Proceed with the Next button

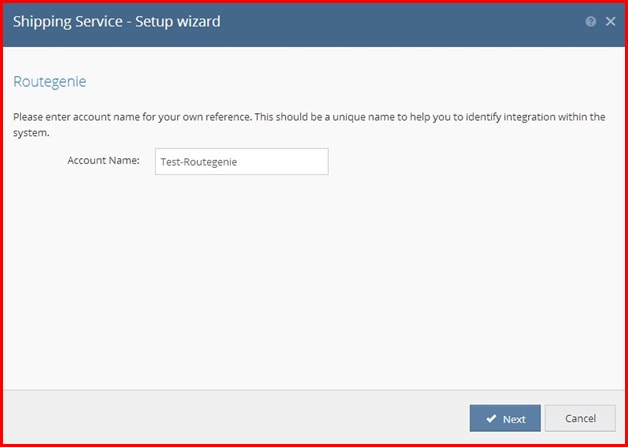click(x=505, y=419)
